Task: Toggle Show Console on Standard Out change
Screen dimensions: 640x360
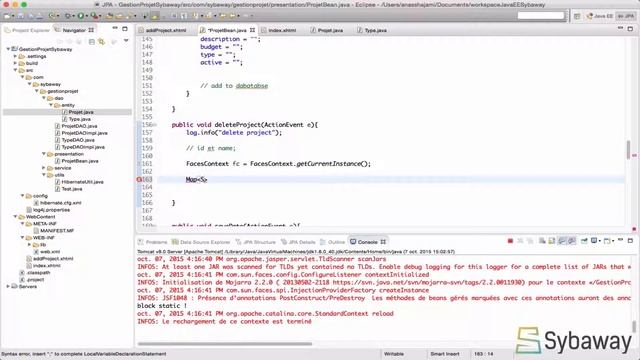Action: click(x=562, y=241)
